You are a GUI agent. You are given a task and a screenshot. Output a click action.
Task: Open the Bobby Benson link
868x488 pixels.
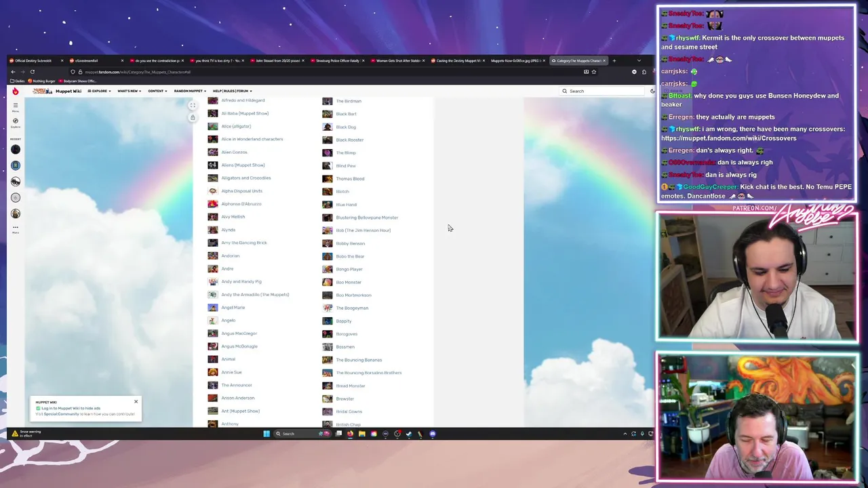[x=350, y=243]
